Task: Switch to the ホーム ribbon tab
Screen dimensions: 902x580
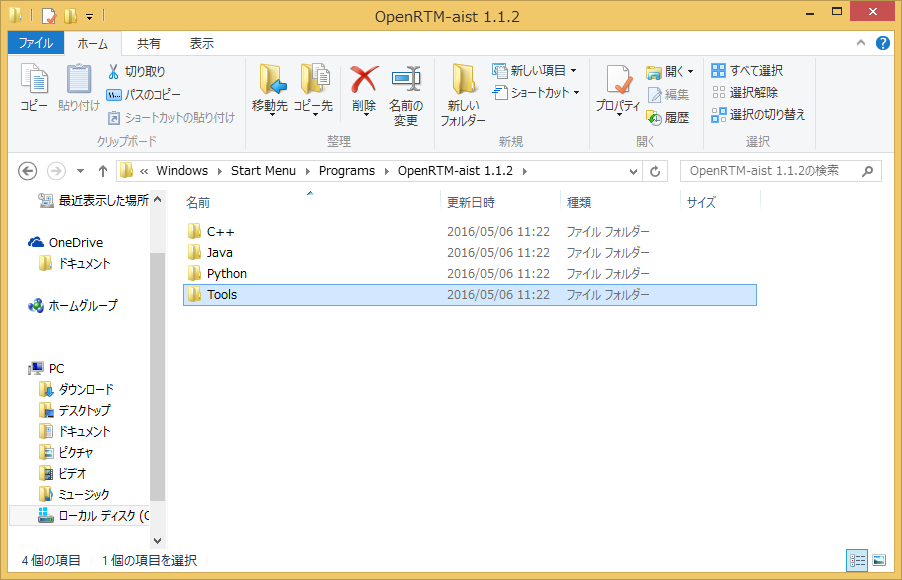Action: [93, 44]
